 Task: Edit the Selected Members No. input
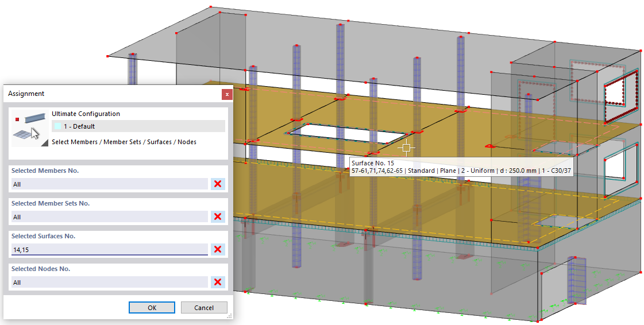(x=109, y=184)
